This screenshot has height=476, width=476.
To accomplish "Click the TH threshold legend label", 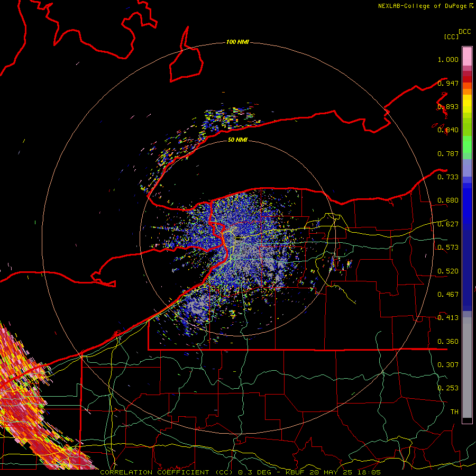I will click(454, 412).
